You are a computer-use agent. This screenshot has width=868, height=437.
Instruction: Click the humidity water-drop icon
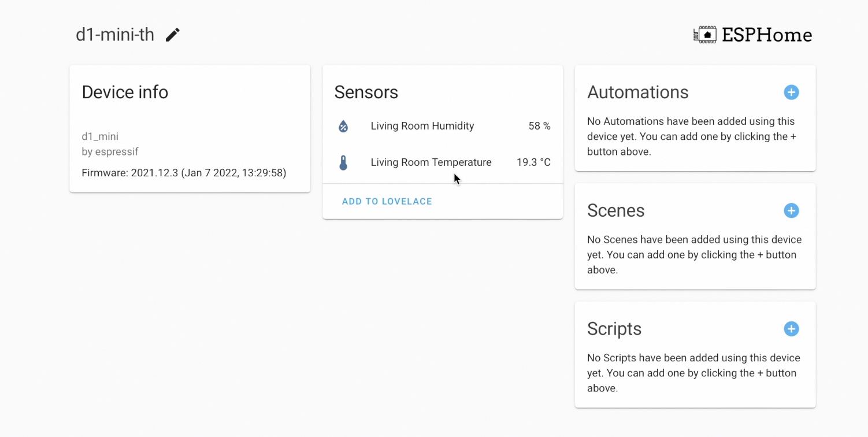[x=343, y=126]
